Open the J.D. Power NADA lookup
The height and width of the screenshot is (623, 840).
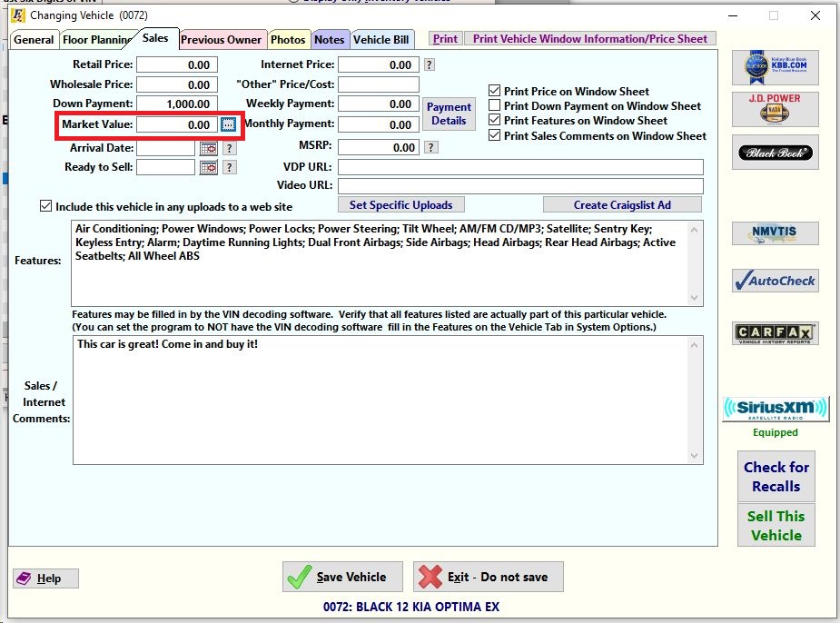click(x=776, y=109)
